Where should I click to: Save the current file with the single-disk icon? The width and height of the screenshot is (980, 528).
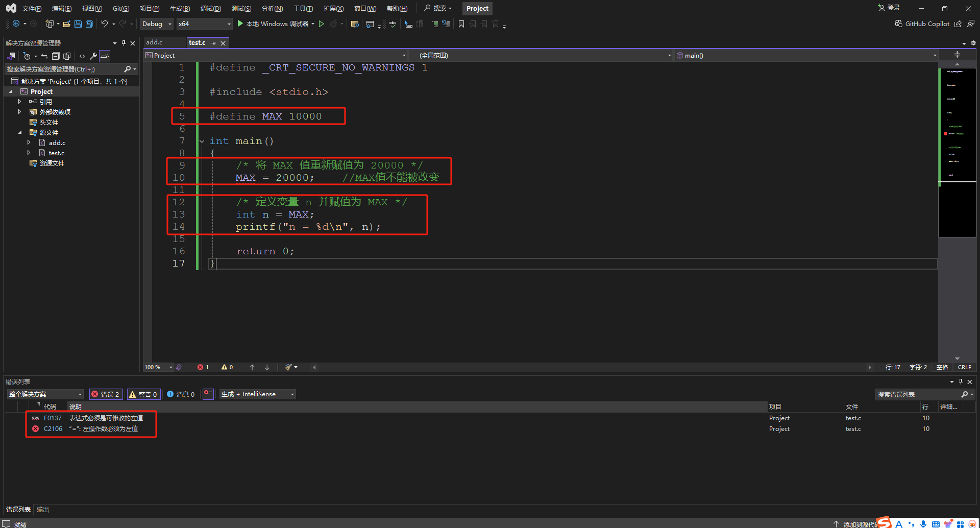78,23
